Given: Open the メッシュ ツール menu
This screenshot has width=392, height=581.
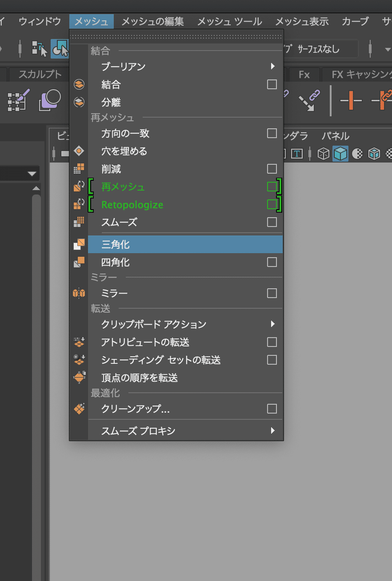Looking at the screenshot, I should tap(229, 22).
